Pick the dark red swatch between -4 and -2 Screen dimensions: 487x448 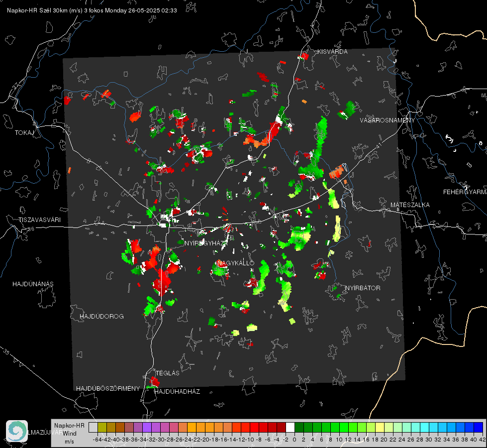pos(281,427)
